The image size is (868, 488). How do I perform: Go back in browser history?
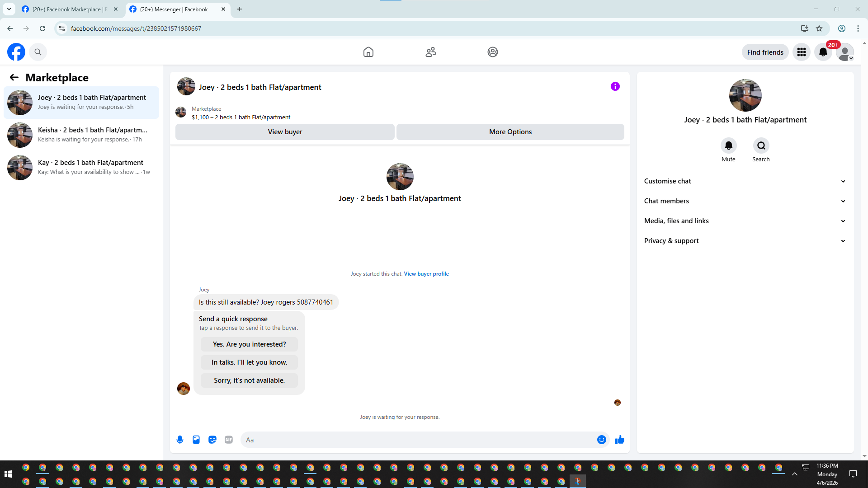[x=10, y=28]
